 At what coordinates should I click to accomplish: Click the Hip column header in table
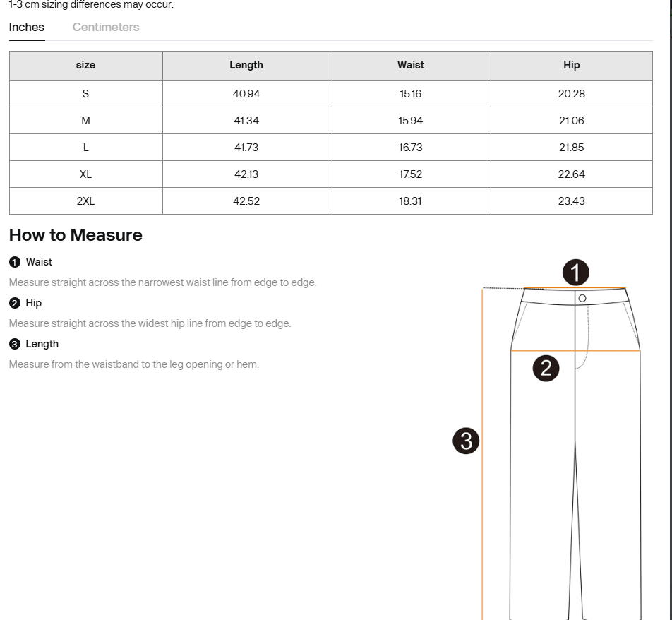tap(571, 65)
